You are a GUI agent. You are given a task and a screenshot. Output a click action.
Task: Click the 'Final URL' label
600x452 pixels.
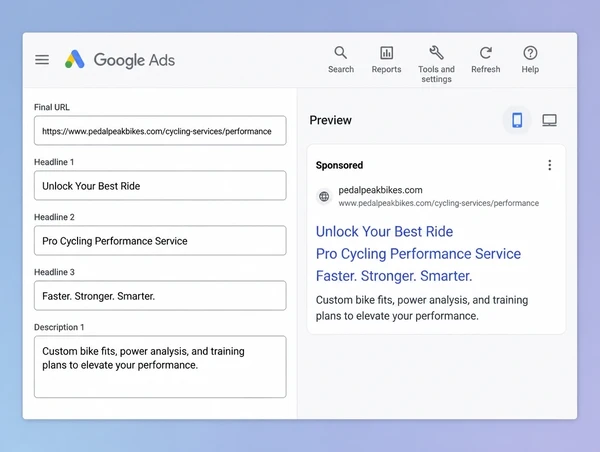52,107
